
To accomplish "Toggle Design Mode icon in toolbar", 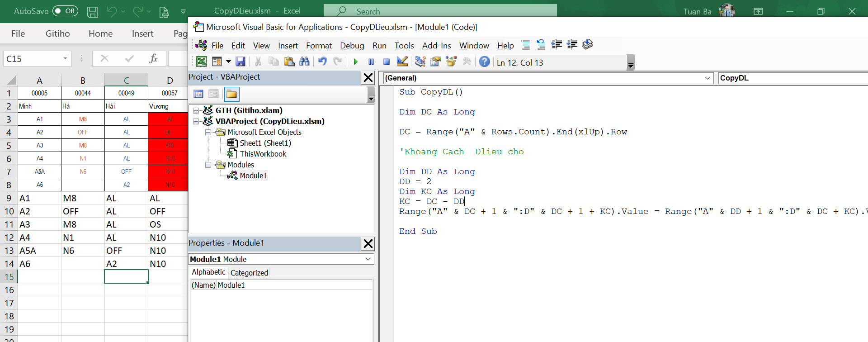I will (402, 62).
